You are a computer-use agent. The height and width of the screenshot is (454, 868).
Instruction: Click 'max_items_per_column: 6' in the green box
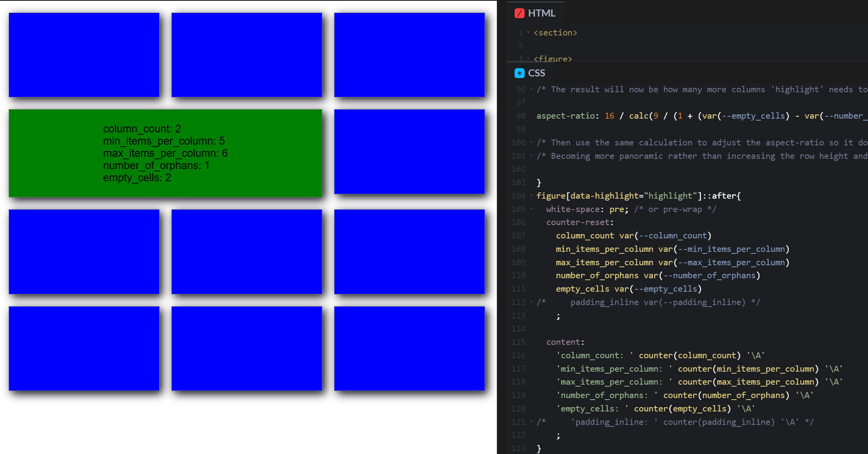[x=165, y=153]
